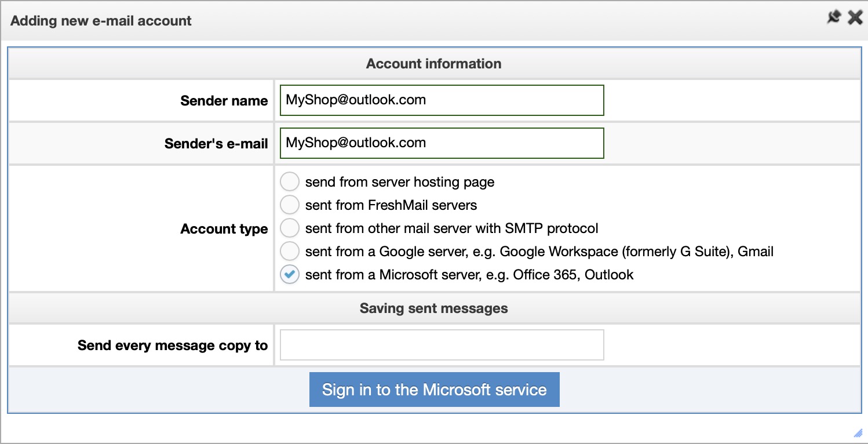Sign in to the Microsoft service
This screenshot has height=444, width=868.
(435, 390)
